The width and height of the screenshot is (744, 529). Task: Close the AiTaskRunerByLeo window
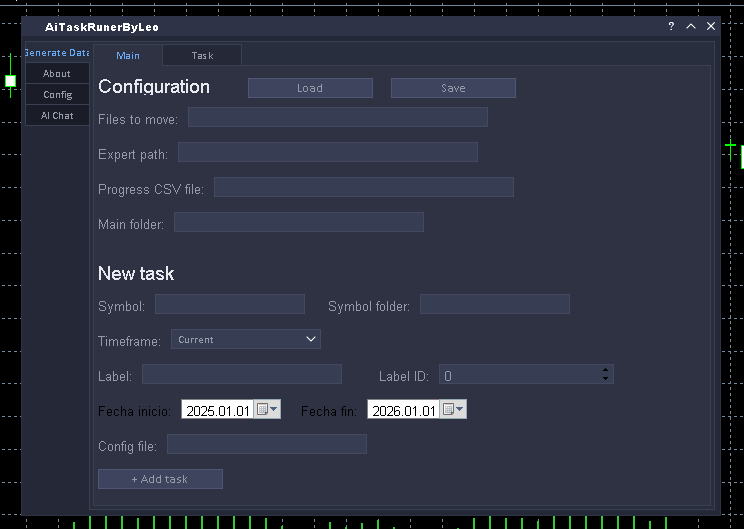click(x=711, y=27)
